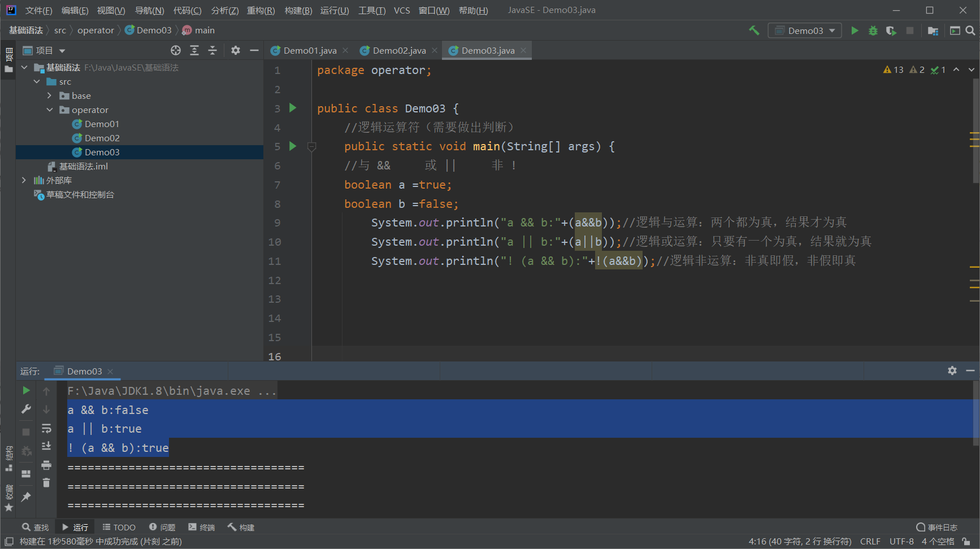
Task: Click the main method breadcrumb
Action: pyautogui.click(x=198, y=30)
